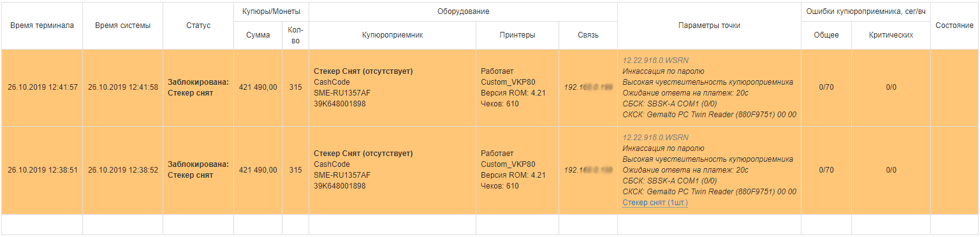This screenshot has width=980, height=237.
Task: Click the first row's 'Заблокирована: Стекер снят' status
Action: click(198, 87)
